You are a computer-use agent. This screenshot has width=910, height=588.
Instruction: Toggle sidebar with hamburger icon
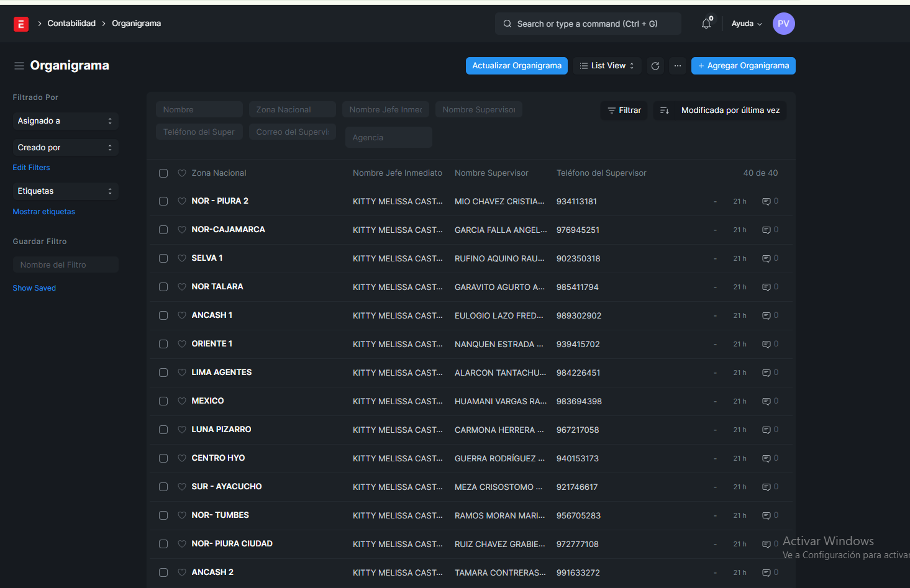[19, 66]
